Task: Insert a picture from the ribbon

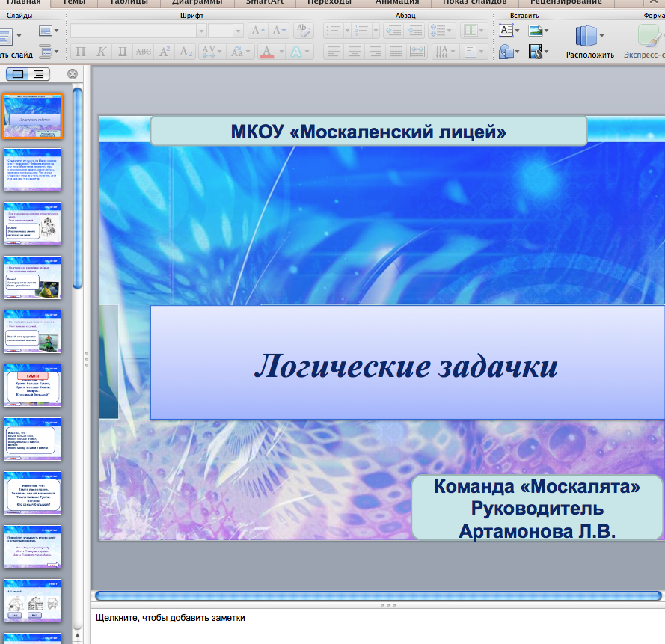Action: pyautogui.click(x=536, y=30)
